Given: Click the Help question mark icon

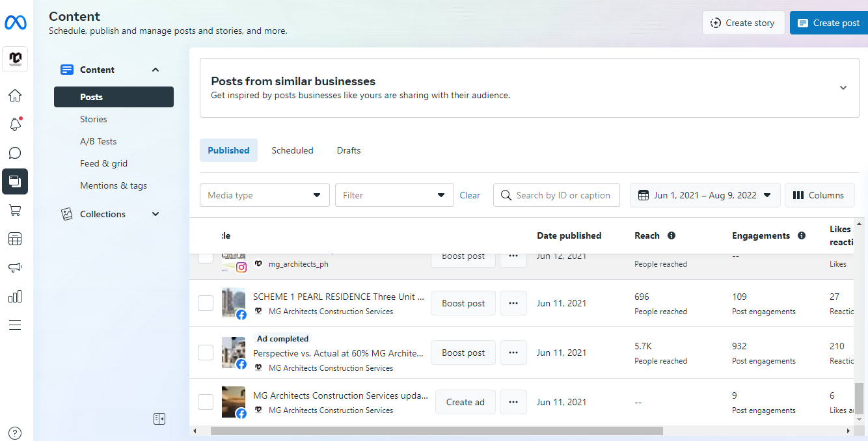Looking at the screenshot, I should click(x=15, y=433).
